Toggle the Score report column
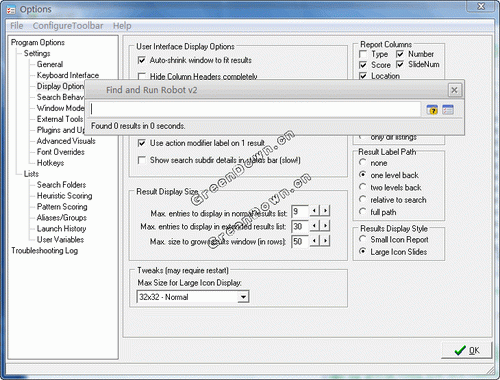 [x=363, y=65]
